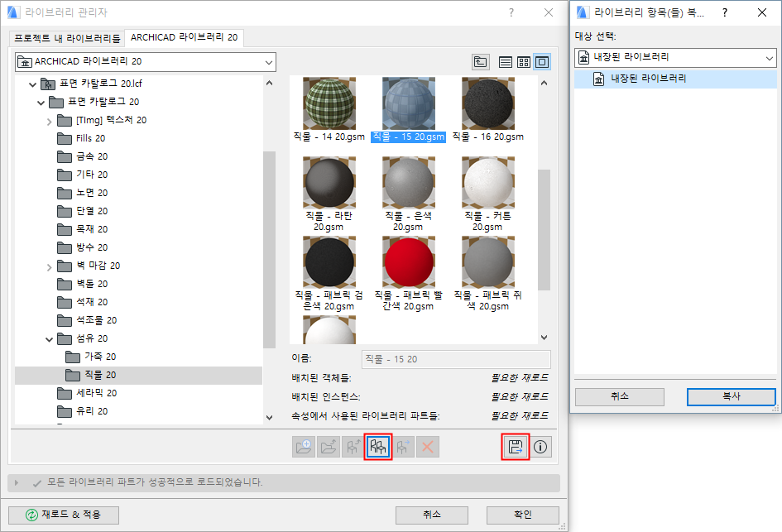Click the 복사 button
The width and height of the screenshot is (782, 532).
point(731,397)
